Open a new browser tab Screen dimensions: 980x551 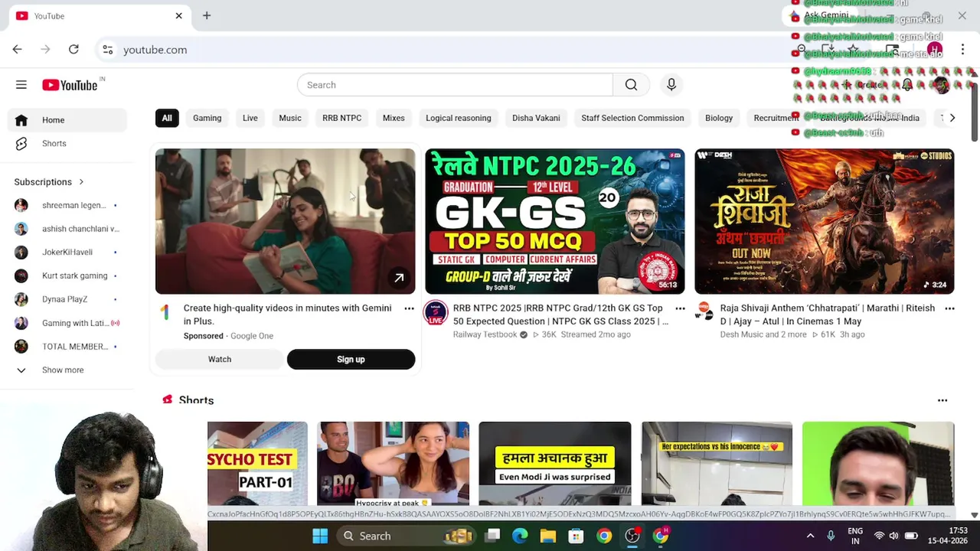pyautogui.click(x=207, y=15)
